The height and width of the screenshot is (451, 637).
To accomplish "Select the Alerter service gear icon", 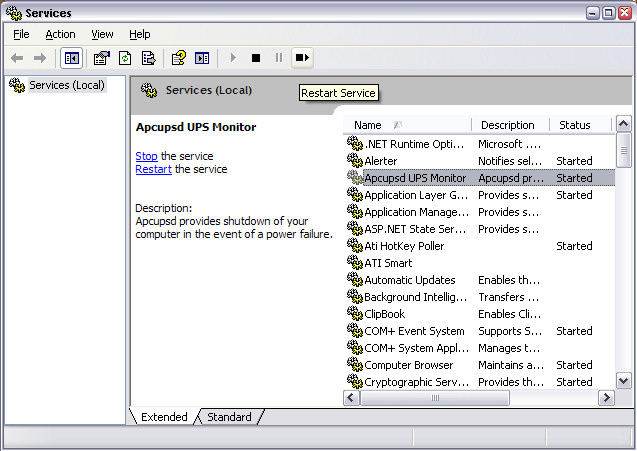I will coord(354,161).
